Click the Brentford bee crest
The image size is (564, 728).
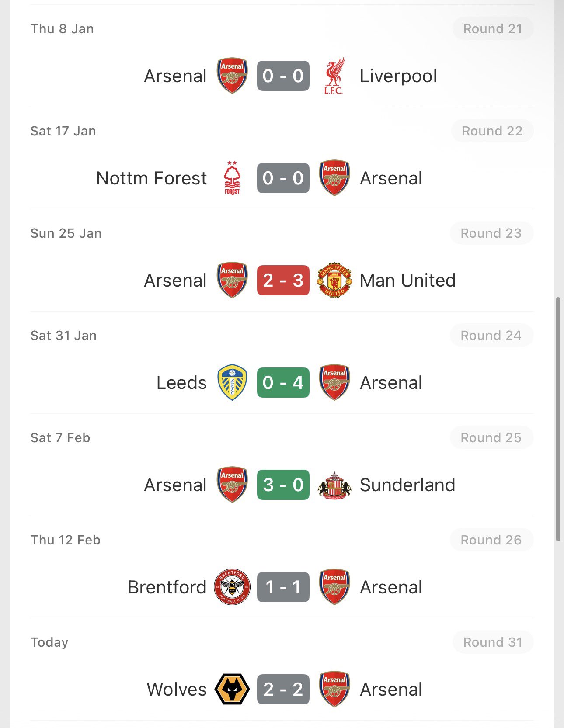pos(232,587)
